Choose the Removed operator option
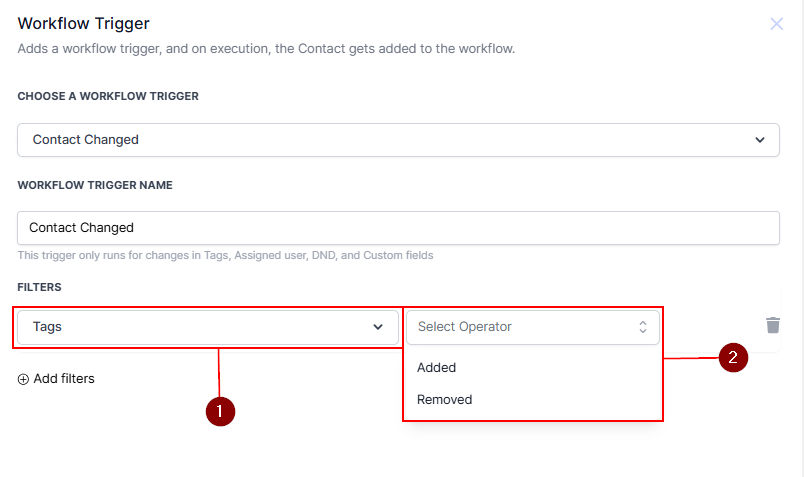 point(445,399)
